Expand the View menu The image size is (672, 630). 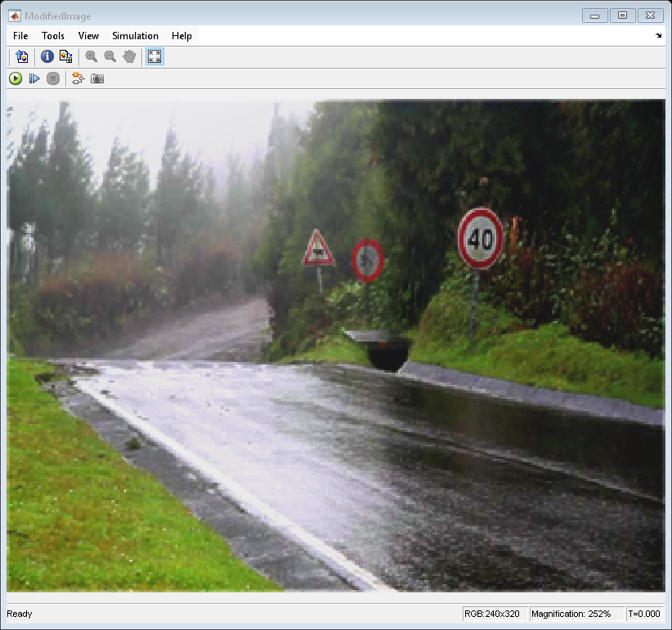coord(88,36)
